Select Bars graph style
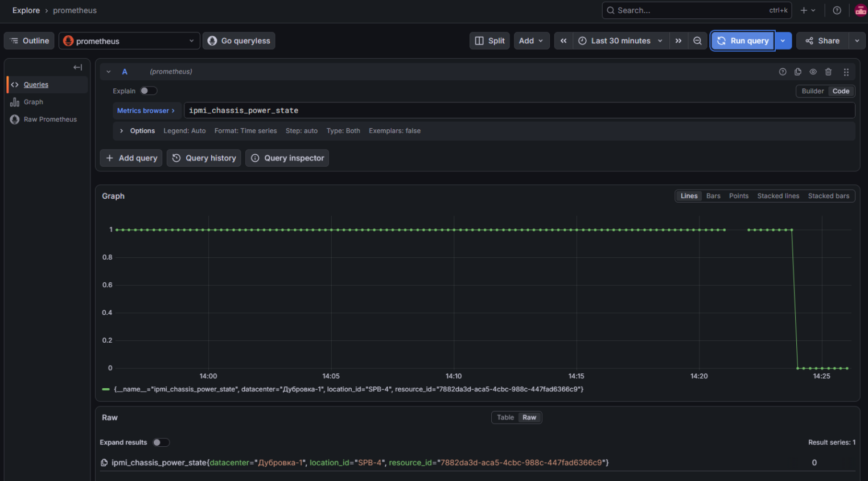Image resolution: width=868 pixels, height=481 pixels. [713, 196]
